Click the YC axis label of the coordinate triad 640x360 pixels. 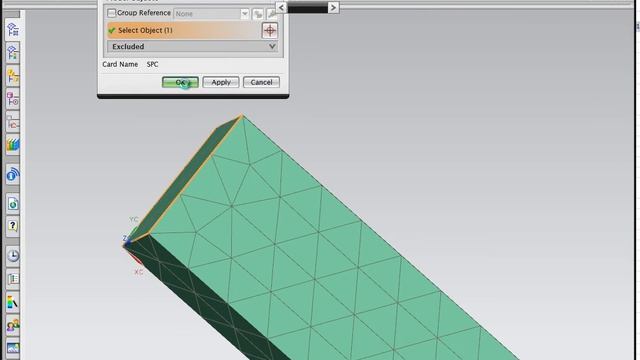click(x=134, y=219)
